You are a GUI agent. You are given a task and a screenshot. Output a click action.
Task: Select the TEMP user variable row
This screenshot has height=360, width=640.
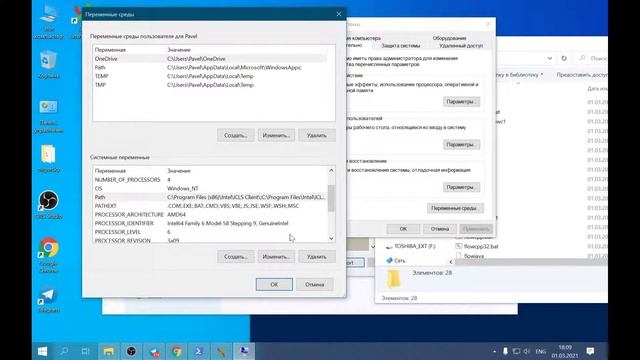210,76
